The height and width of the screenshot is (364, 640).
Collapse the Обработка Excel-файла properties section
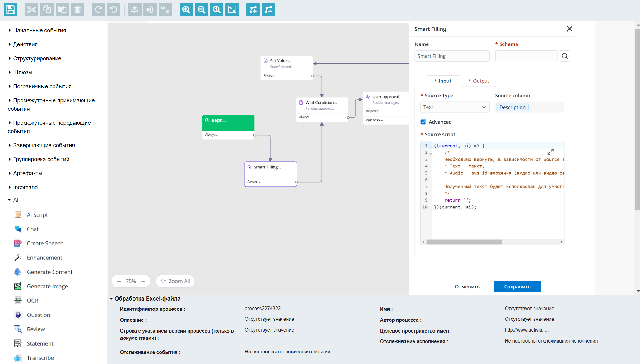coord(111,299)
